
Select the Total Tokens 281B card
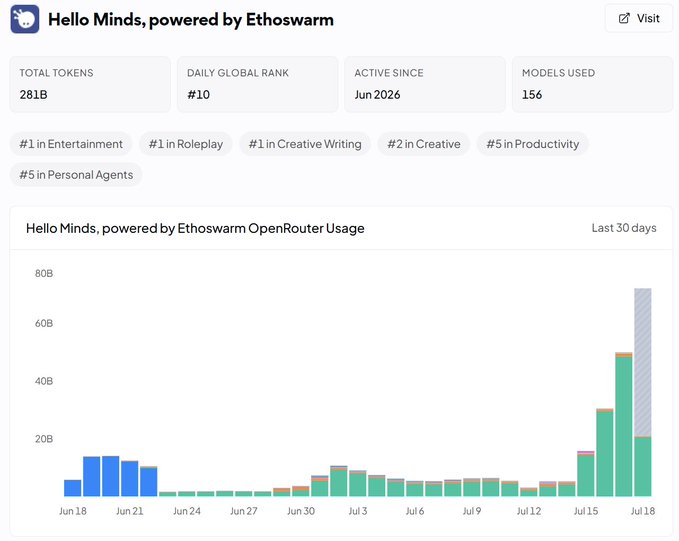90,84
